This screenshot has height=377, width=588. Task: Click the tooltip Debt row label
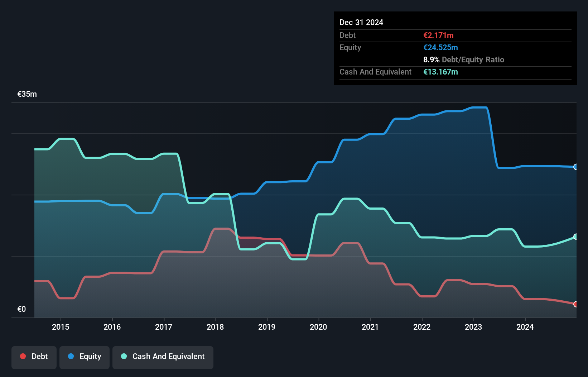click(x=347, y=35)
